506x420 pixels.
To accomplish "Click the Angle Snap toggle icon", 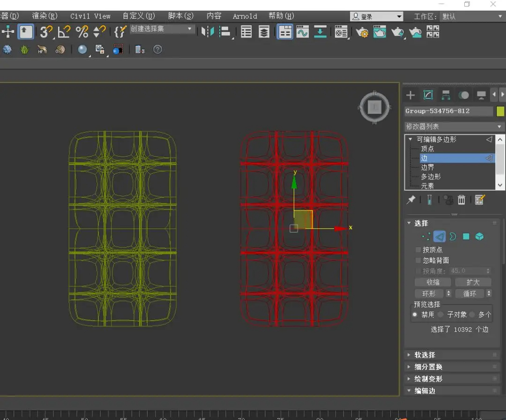I will 63,32.
